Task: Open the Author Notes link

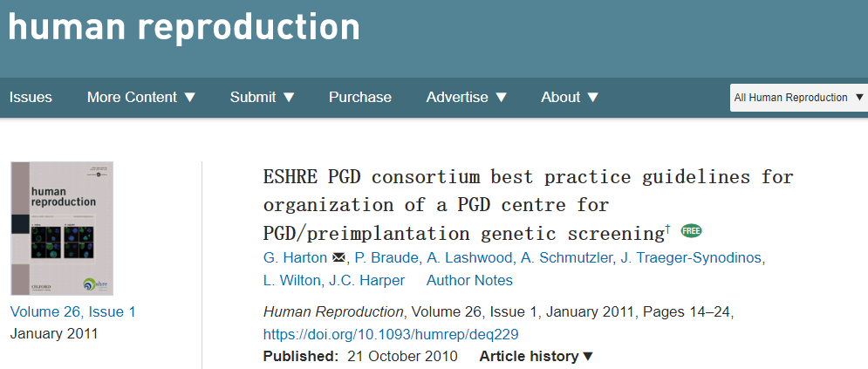Action: pos(469,280)
